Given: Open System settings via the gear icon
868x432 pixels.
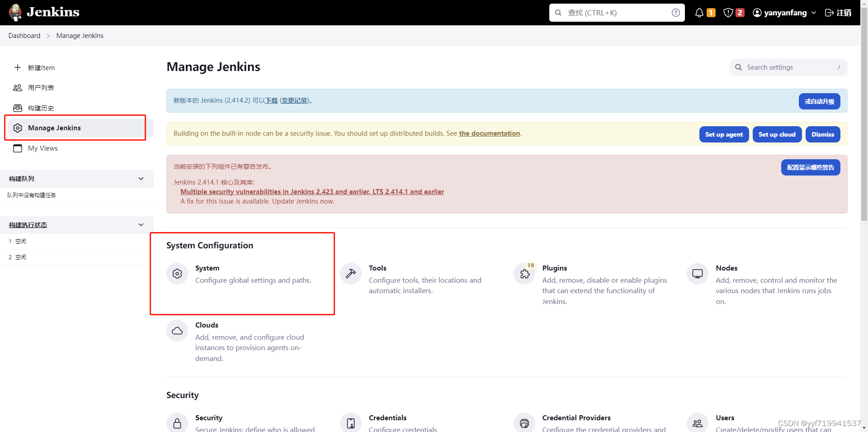Looking at the screenshot, I should [x=177, y=273].
